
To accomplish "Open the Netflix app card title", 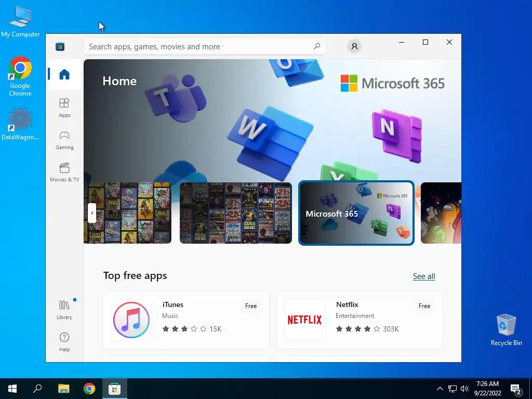I will [x=347, y=304].
